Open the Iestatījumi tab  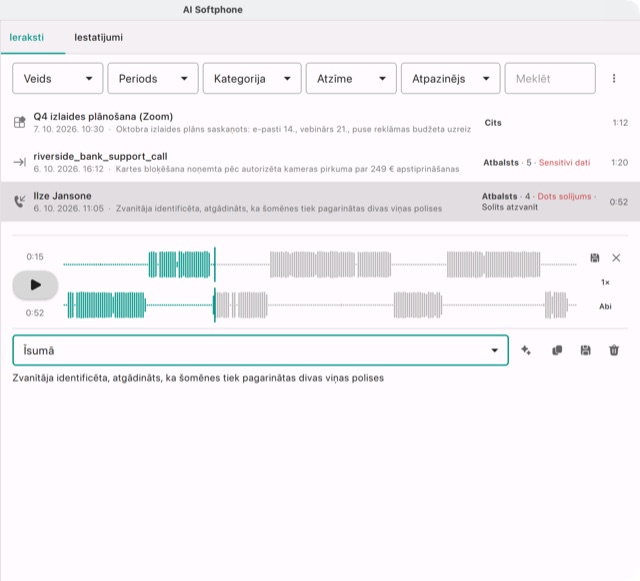(98, 38)
